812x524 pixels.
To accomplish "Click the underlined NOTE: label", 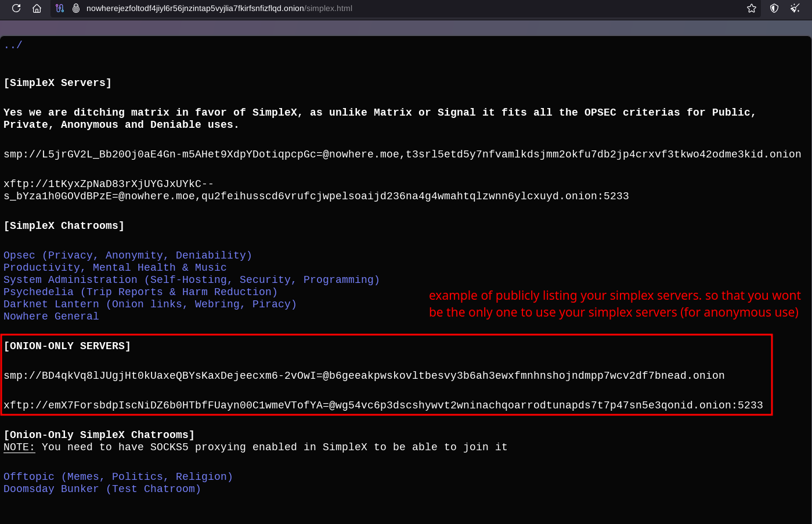I will click(19, 447).
